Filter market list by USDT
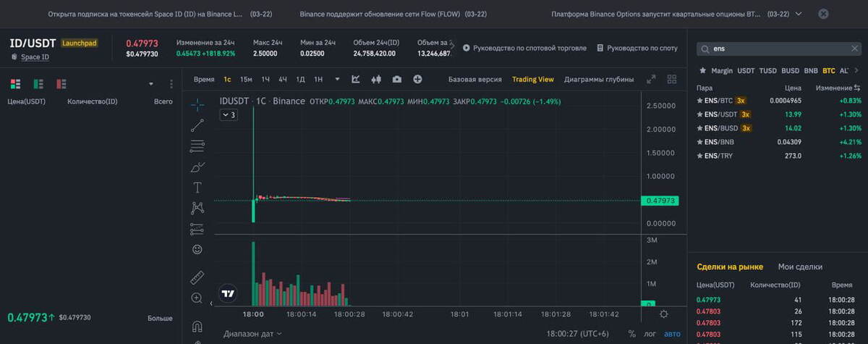Viewport: 868px width, 344px height. click(745, 71)
